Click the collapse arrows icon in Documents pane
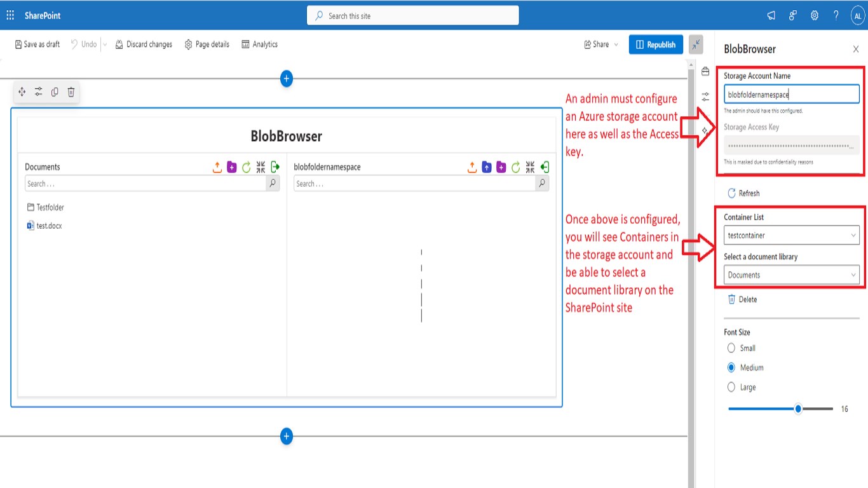The width and height of the screenshot is (868, 488). pyautogui.click(x=261, y=167)
